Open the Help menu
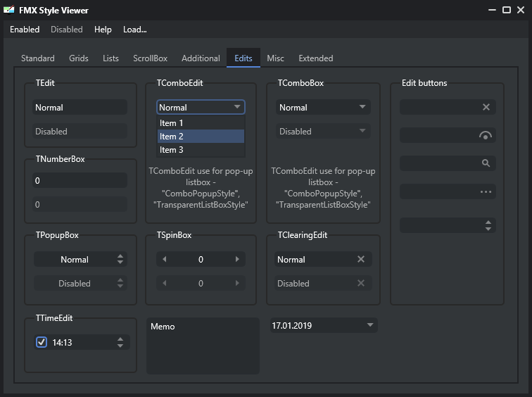Viewport: 532px width, 397px height. point(103,30)
